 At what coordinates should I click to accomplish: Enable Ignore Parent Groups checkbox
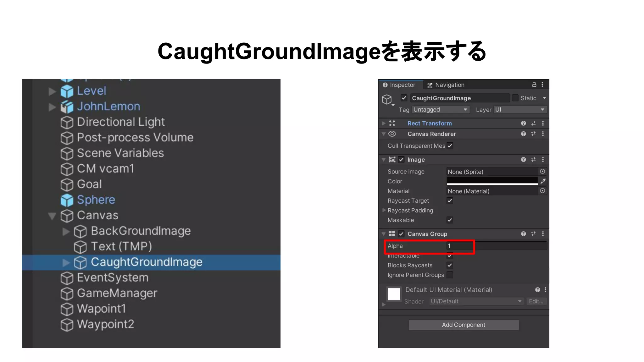pyautogui.click(x=450, y=275)
